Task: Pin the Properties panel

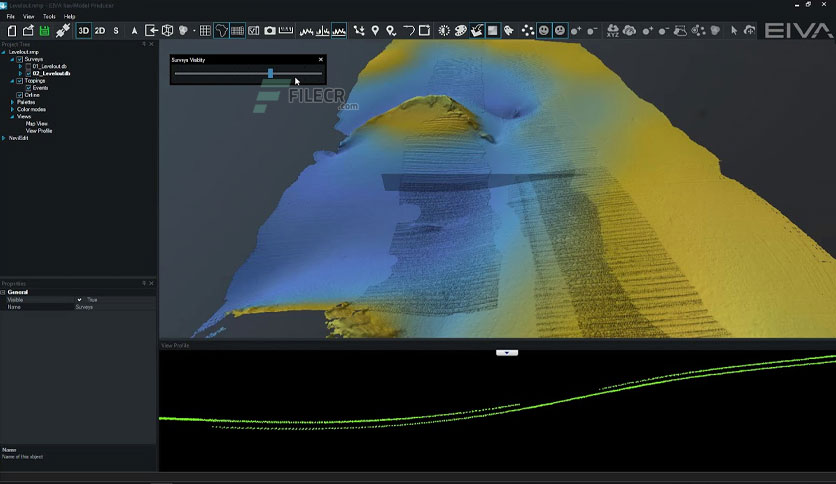Action: (x=143, y=284)
